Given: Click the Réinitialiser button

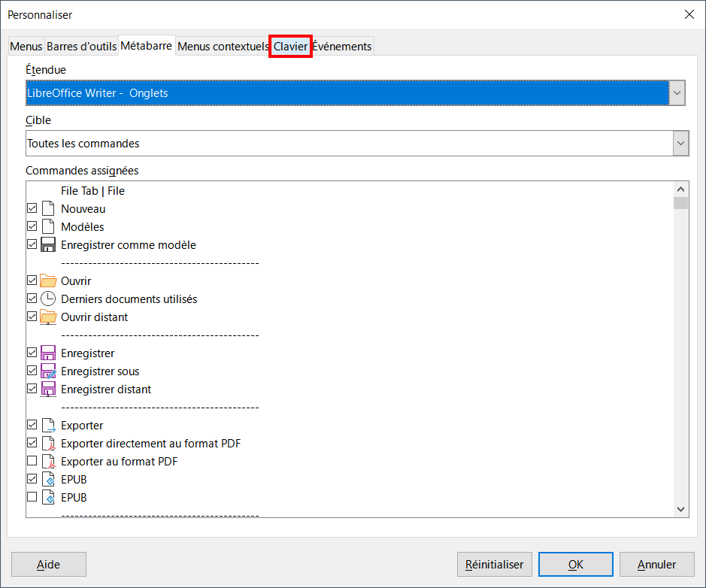Looking at the screenshot, I should point(495,564).
